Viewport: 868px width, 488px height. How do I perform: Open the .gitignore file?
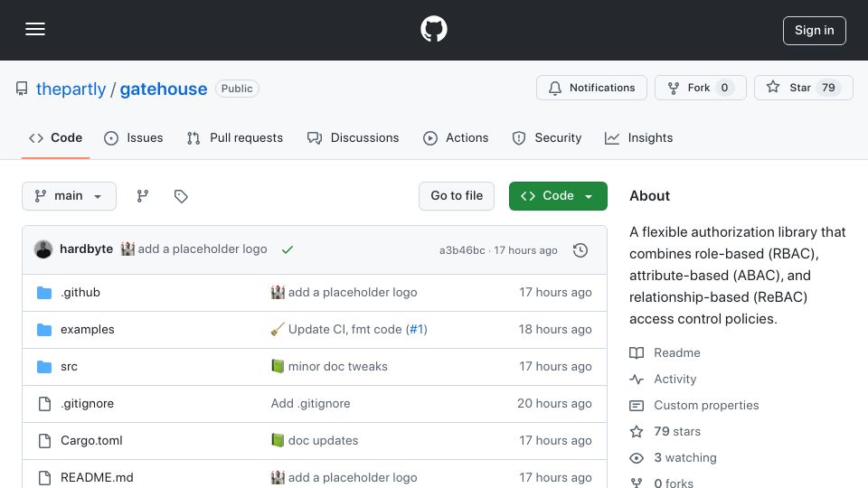point(87,403)
